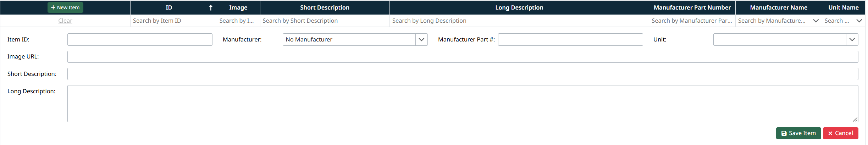Open the Unit Name filter dropdown arrow

point(859,21)
